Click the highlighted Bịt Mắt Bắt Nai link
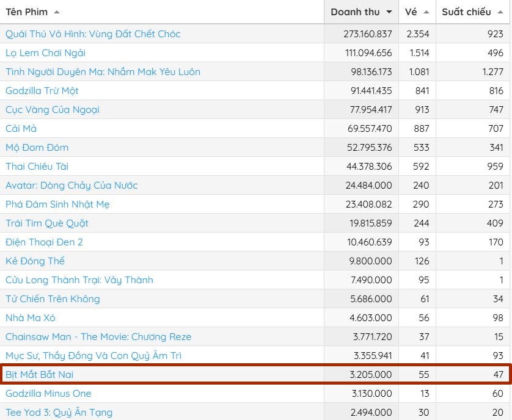The image size is (512, 420). 40,374
